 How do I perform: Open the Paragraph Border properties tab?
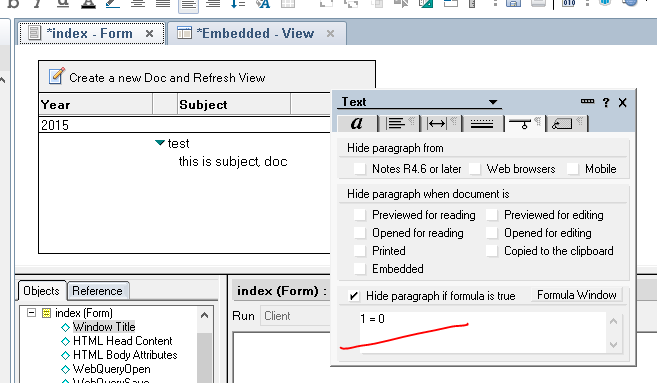(x=482, y=123)
